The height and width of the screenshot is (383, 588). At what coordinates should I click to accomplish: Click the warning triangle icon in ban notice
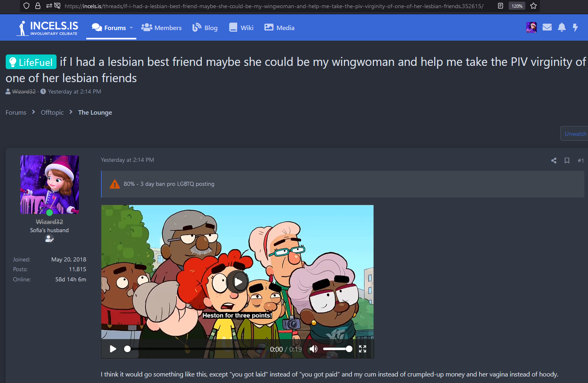pos(115,184)
